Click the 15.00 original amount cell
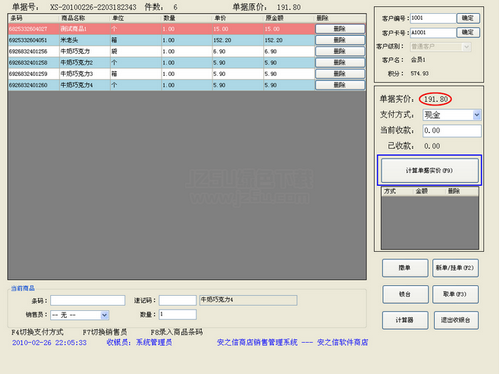This screenshot has height=374, width=500. point(289,29)
